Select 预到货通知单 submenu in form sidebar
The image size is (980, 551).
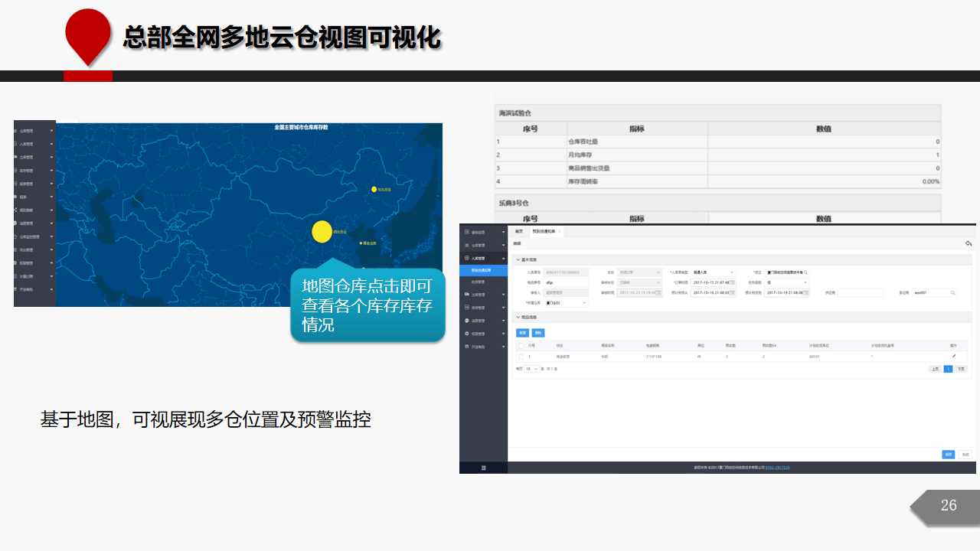[x=483, y=270]
